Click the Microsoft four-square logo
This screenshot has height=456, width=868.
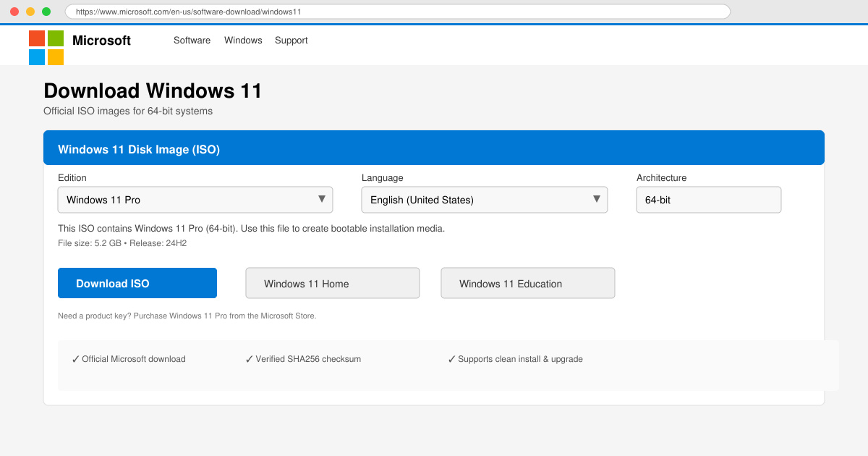tap(46, 48)
